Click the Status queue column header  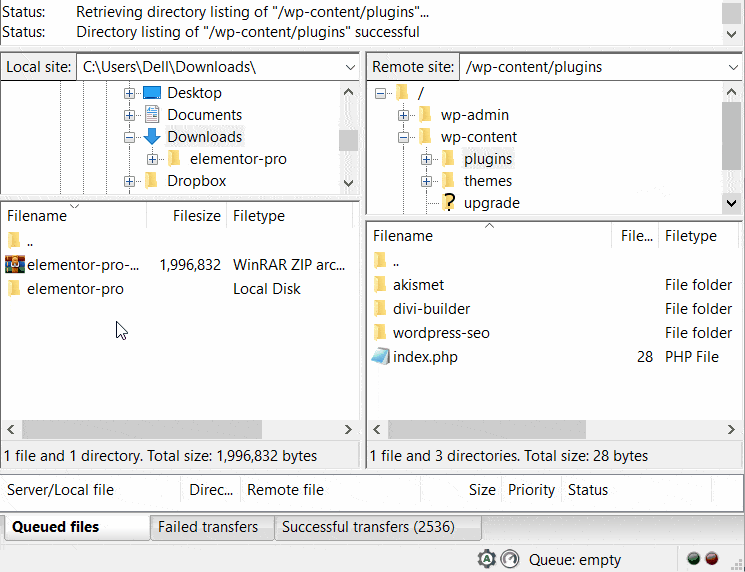click(636, 490)
